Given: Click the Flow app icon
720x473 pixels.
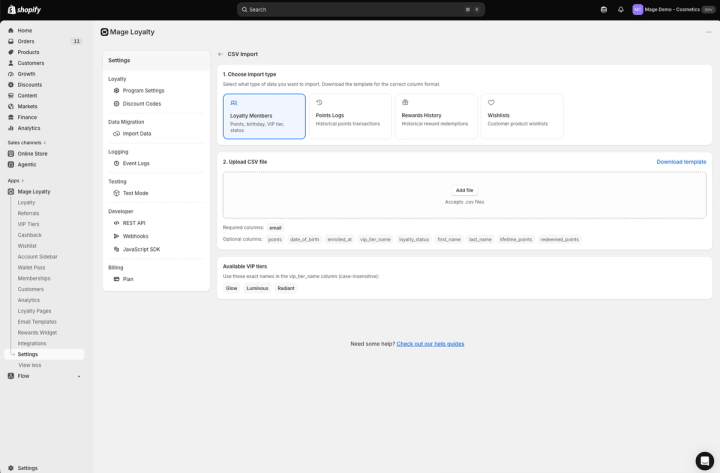Looking at the screenshot, I should (x=11, y=376).
